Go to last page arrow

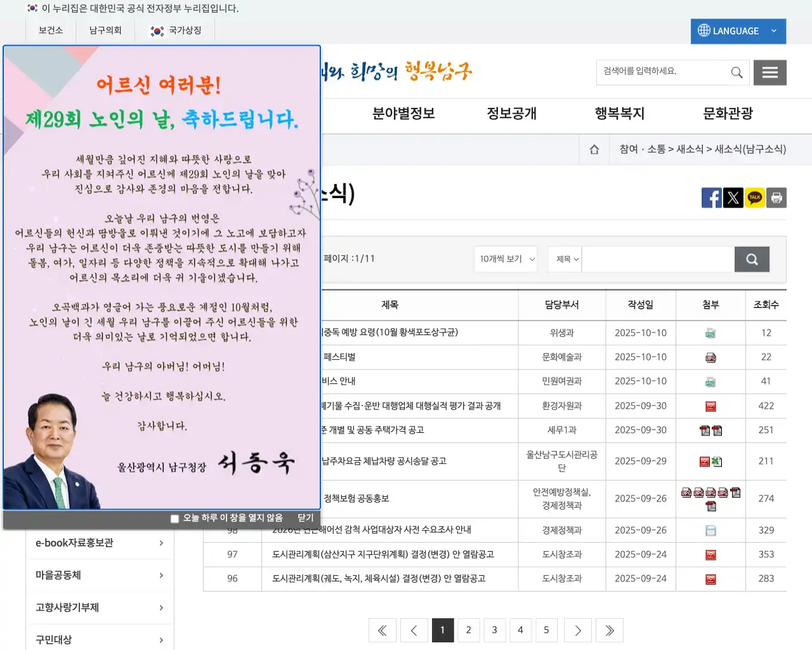(x=610, y=630)
